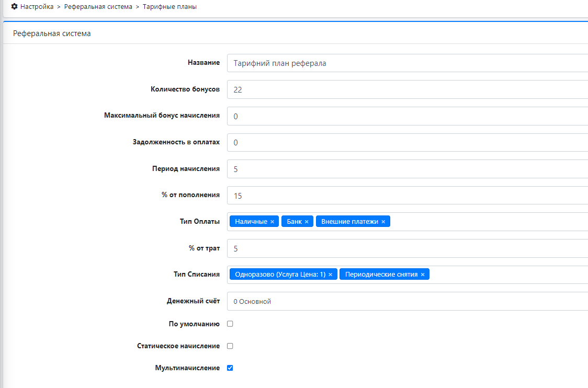Remove the Внешние платежи tag
Viewport: 588px width, 388px height.
pyautogui.click(x=383, y=222)
